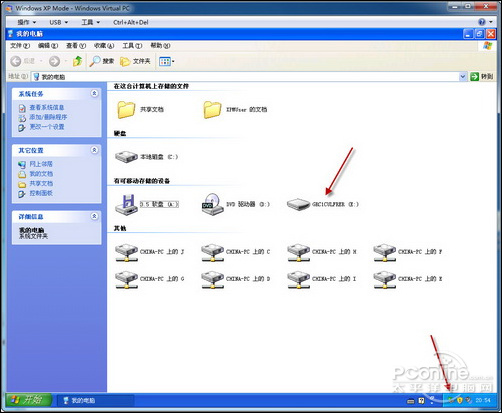Screen dimensions: 502x413
Task: Click 查看系统信息 link
Action: [47, 107]
